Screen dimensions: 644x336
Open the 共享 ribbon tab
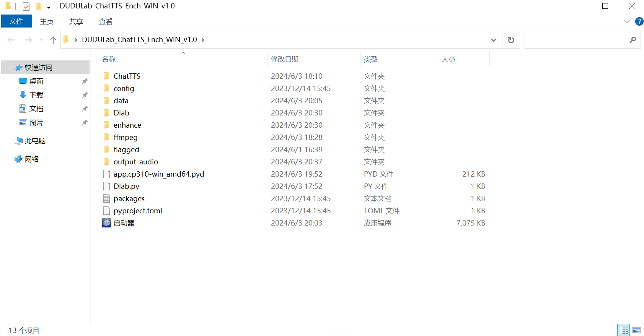coord(76,21)
